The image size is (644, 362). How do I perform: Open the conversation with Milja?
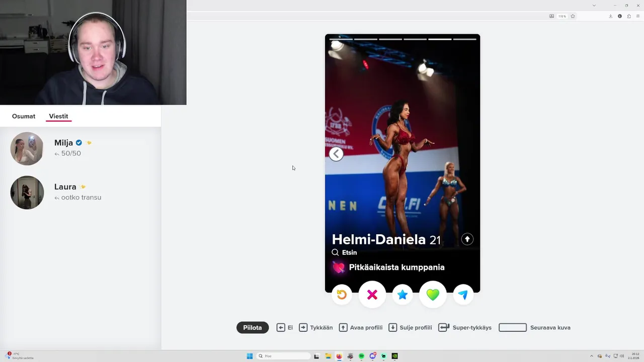point(80,148)
